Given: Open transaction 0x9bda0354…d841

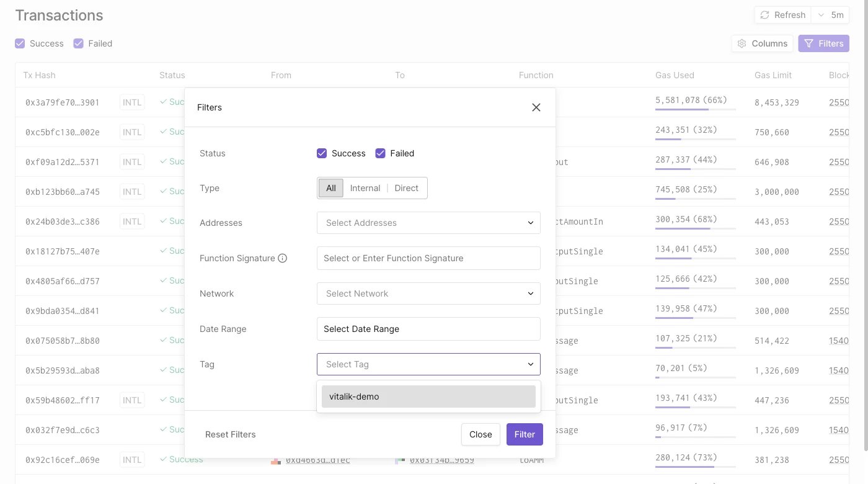Looking at the screenshot, I should pyautogui.click(x=63, y=311).
